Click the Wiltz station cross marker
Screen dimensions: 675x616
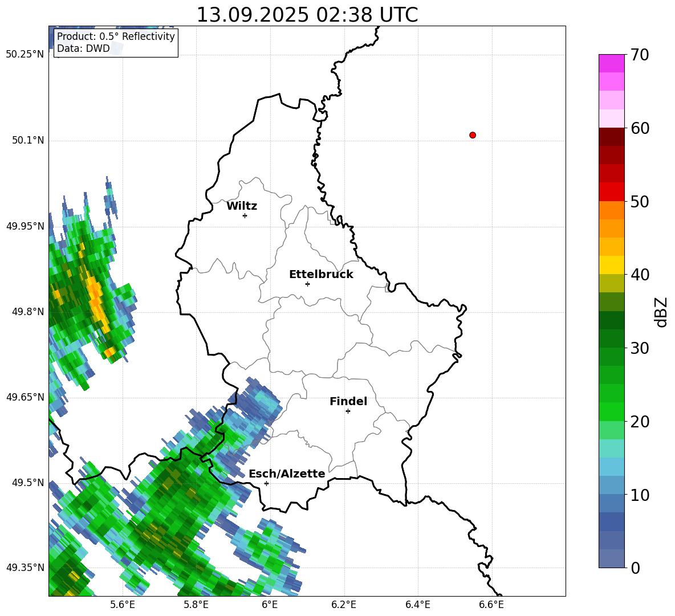pyautogui.click(x=245, y=215)
